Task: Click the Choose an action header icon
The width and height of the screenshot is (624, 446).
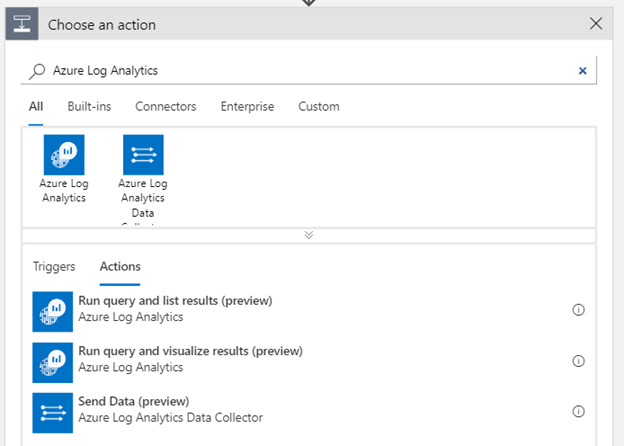Action: point(23,24)
